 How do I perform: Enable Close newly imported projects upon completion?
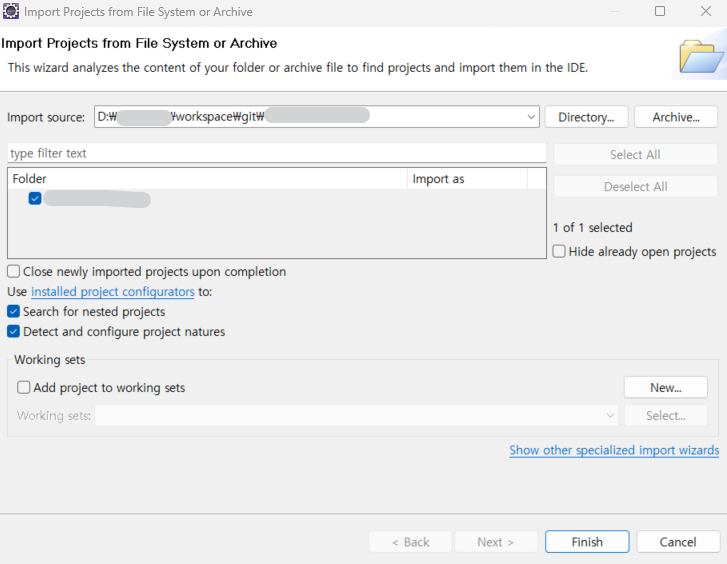tap(14, 272)
